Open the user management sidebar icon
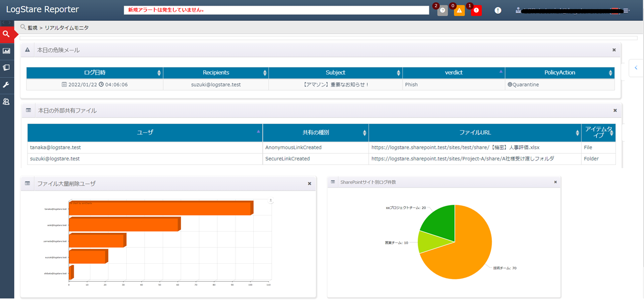The height and width of the screenshot is (300, 644). 7,101
